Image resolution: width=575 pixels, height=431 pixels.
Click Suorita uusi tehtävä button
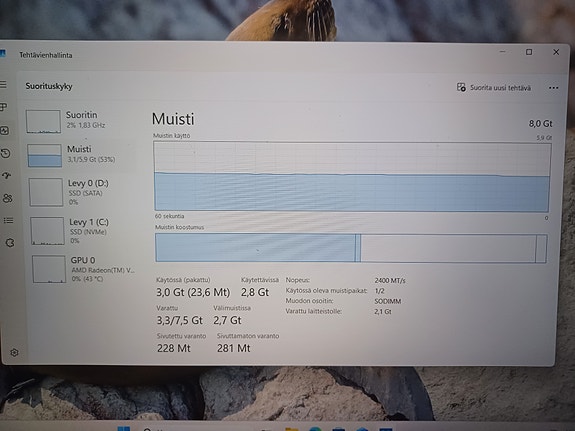[494, 88]
